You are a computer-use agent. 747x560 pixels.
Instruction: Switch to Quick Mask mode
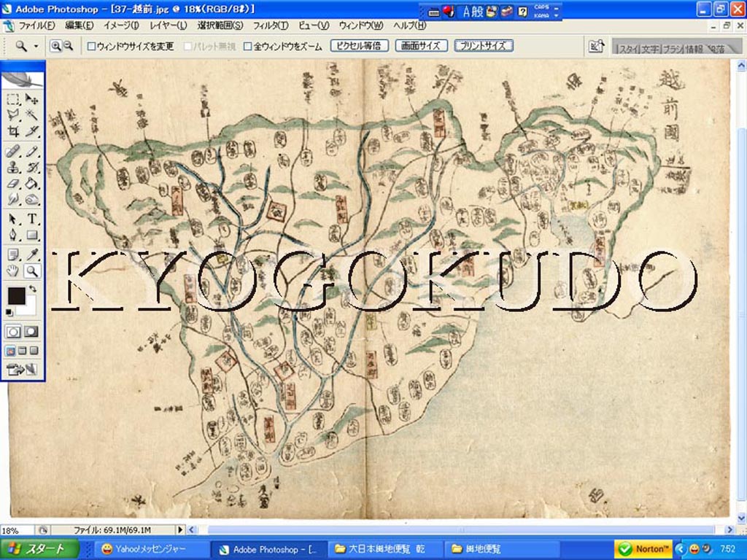[31, 332]
